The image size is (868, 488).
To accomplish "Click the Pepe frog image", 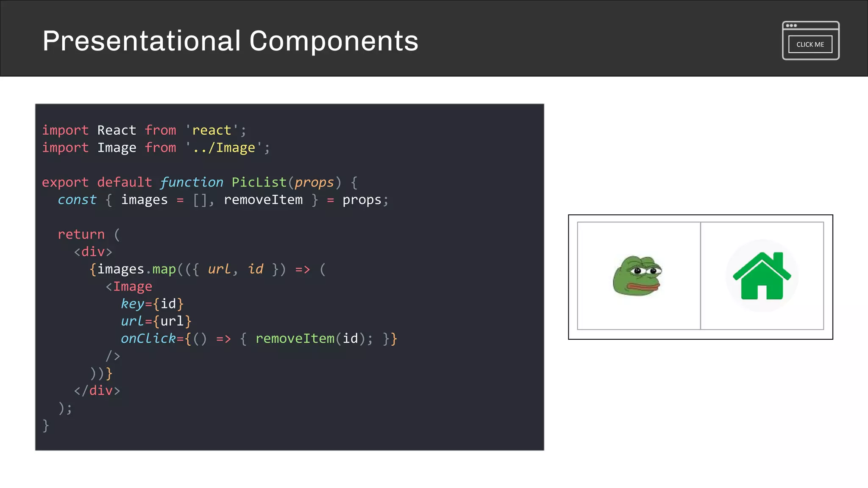I will point(637,276).
